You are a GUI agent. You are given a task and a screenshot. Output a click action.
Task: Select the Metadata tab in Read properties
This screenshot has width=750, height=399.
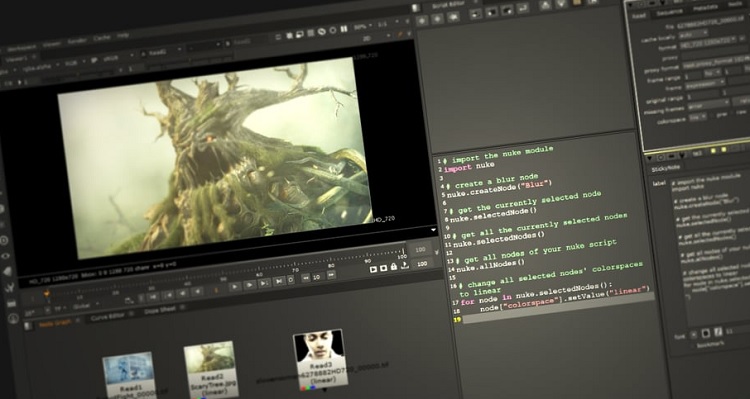click(706, 8)
